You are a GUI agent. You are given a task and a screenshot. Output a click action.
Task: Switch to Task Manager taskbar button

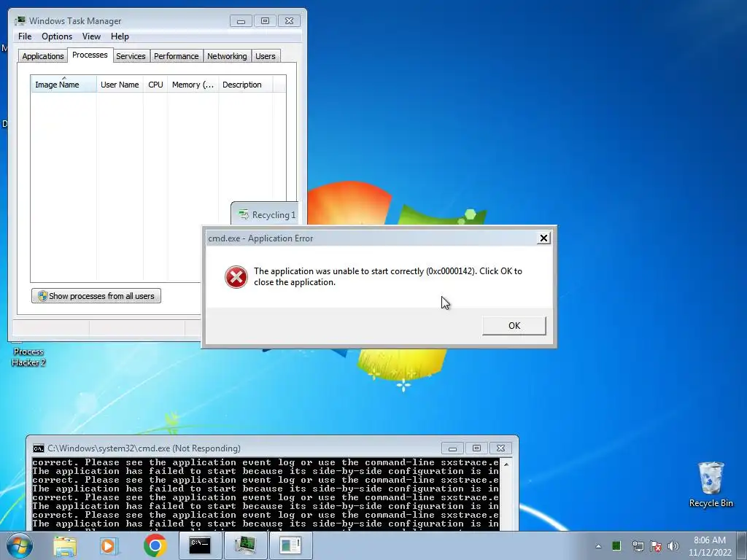point(245,545)
